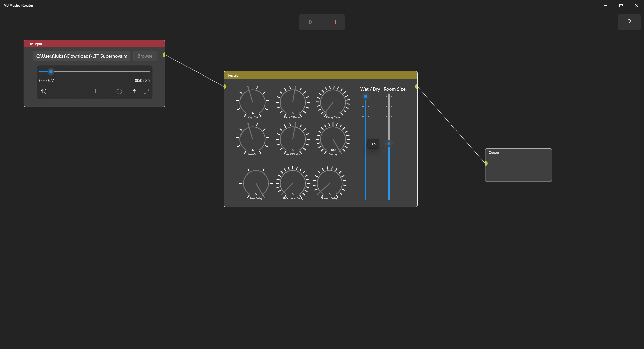Expand the player with the fullscreen arrow icon
Screen dimensions: 644x349
(146, 91)
